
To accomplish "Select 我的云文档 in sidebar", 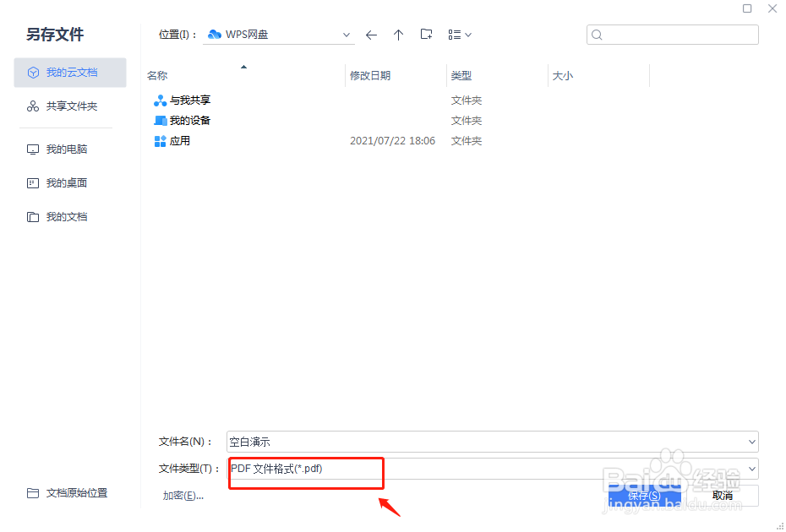I will click(x=70, y=73).
